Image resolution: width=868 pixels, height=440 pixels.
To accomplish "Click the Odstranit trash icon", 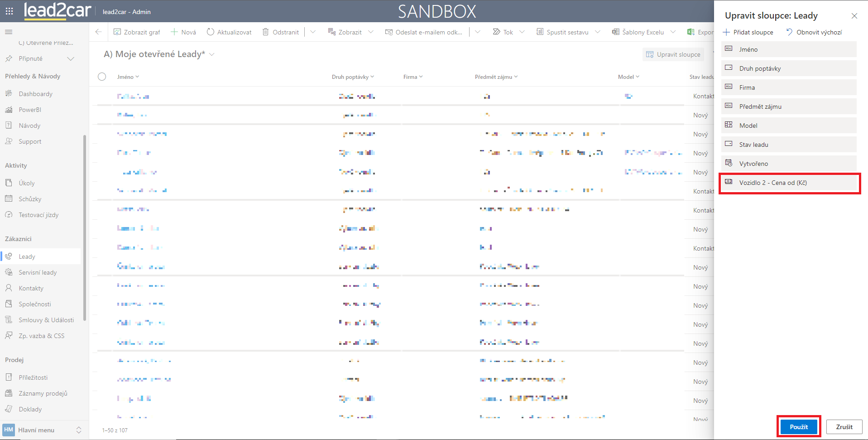I will coord(266,32).
